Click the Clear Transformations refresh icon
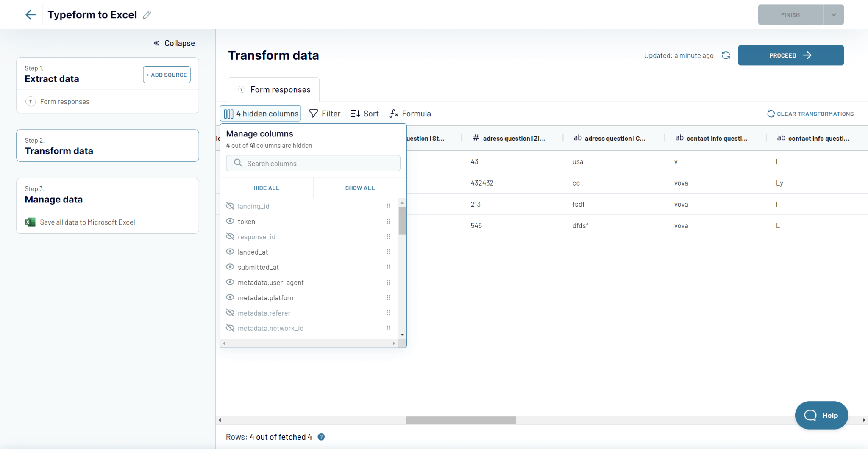This screenshot has height=449, width=868. coord(771,114)
